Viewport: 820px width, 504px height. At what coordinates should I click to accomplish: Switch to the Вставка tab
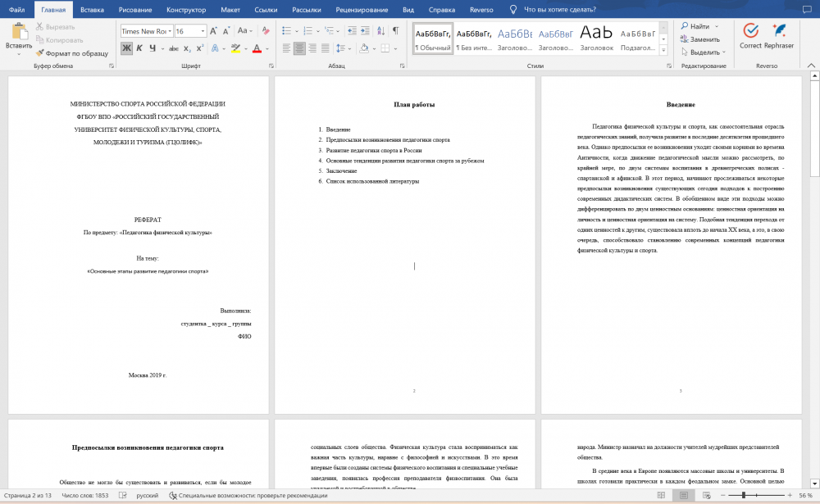coord(92,9)
